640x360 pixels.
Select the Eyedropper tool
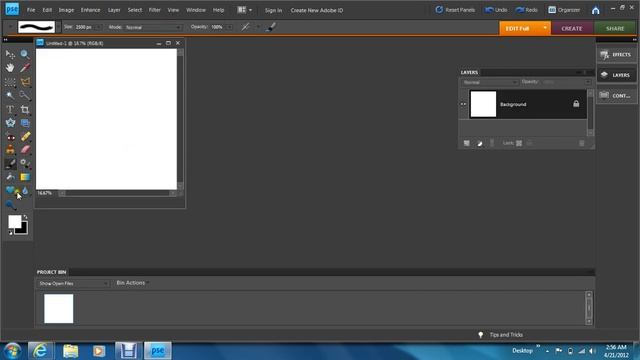[25, 68]
